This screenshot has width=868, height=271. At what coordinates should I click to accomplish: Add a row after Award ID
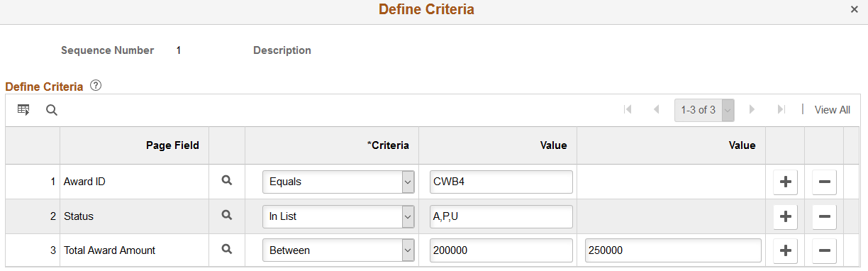pyautogui.click(x=785, y=182)
